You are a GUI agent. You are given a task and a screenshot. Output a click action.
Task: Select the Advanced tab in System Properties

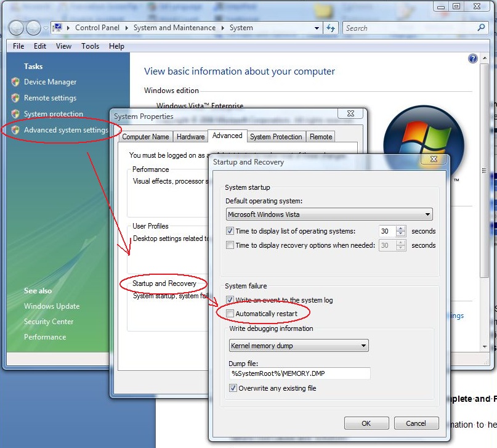coord(227,136)
